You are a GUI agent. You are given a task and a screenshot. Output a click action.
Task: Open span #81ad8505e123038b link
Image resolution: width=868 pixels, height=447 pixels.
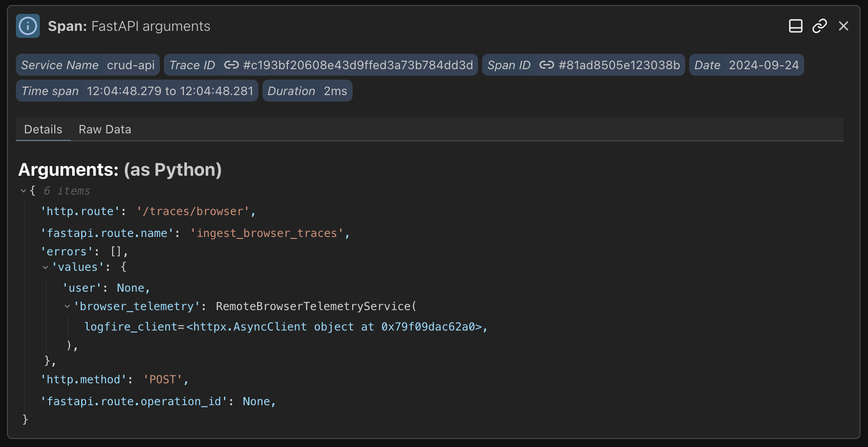[x=619, y=65]
